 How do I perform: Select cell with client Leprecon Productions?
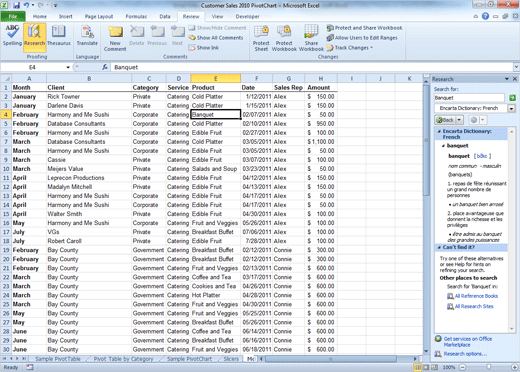89,178
